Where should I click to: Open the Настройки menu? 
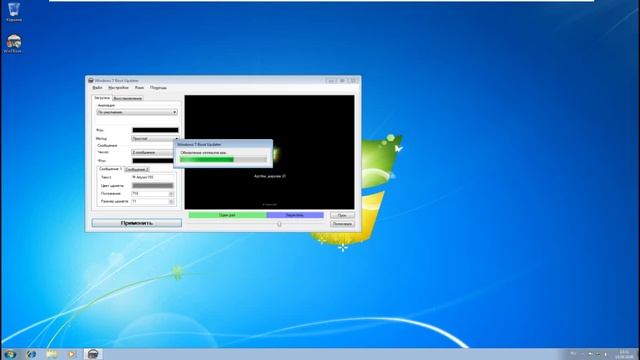pyautogui.click(x=118, y=88)
